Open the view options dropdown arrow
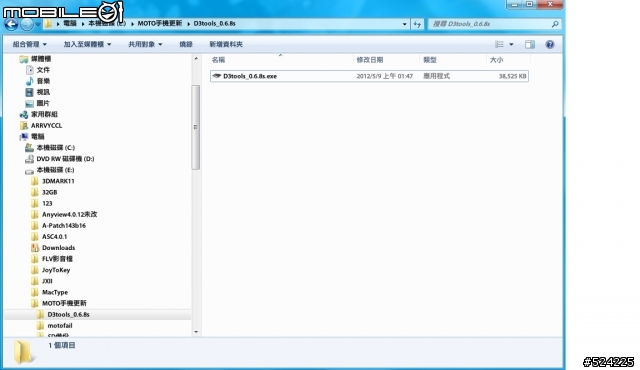Image resolution: width=640 pixels, height=370 pixels. [x=511, y=44]
